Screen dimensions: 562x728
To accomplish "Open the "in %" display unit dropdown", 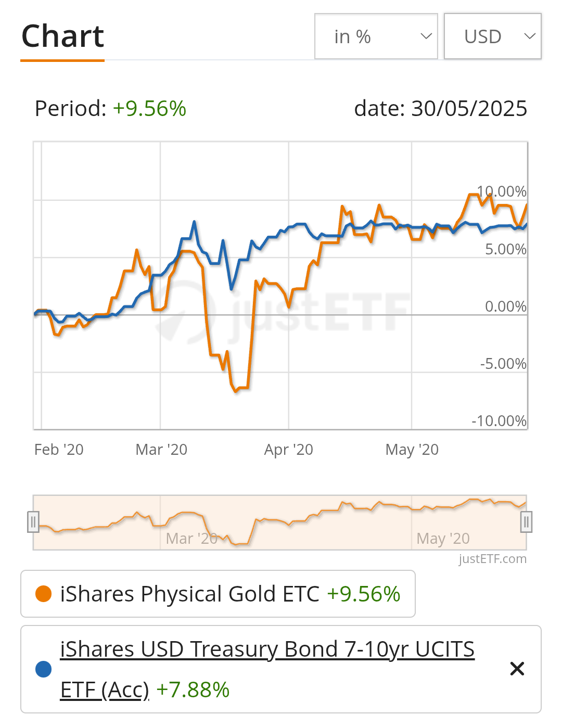I will tap(376, 36).
